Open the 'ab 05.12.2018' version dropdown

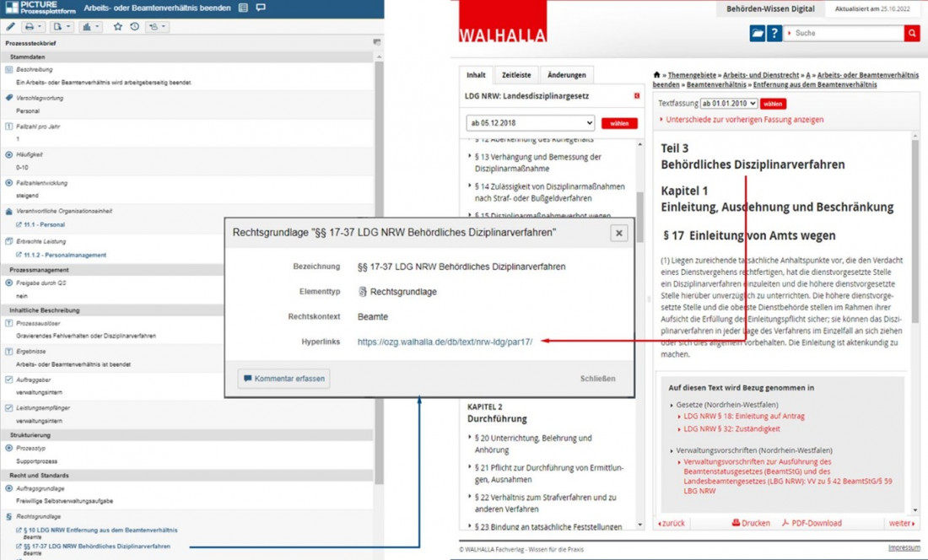(530, 123)
